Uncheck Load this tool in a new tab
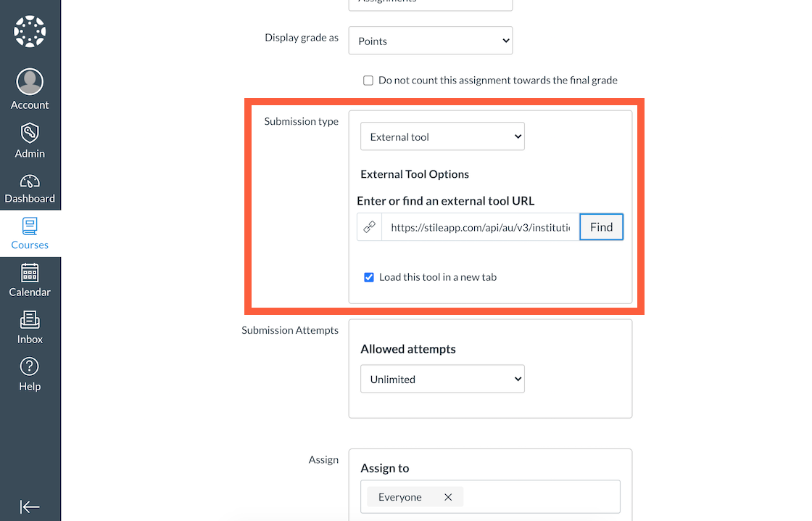Screen dimensions: 812x521 pos(369,277)
